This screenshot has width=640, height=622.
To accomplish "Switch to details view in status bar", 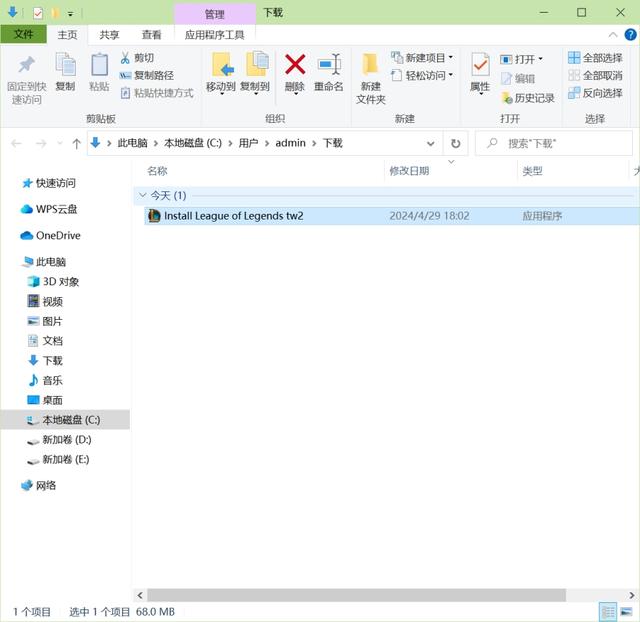I will (608, 611).
